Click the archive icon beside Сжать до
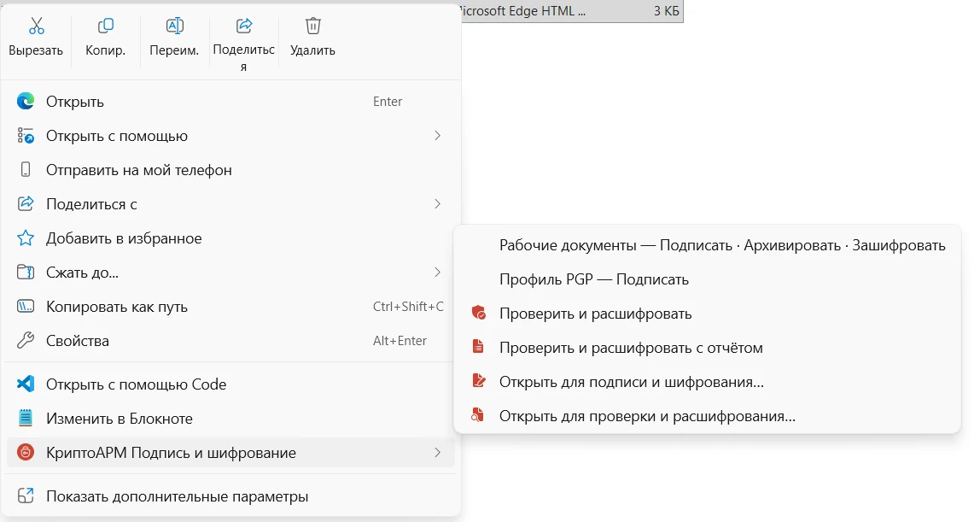This screenshot has width=980, height=522. (x=26, y=272)
